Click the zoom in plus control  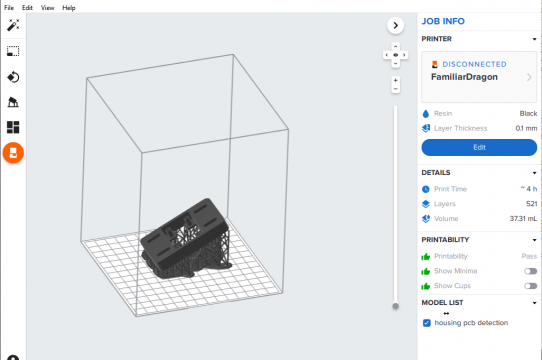(395, 80)
